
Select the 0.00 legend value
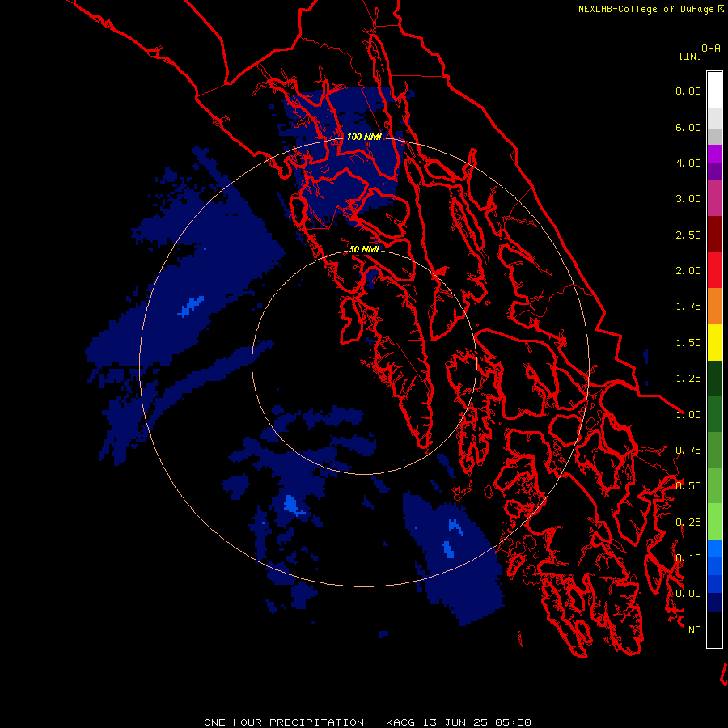(x=688, y=594)
